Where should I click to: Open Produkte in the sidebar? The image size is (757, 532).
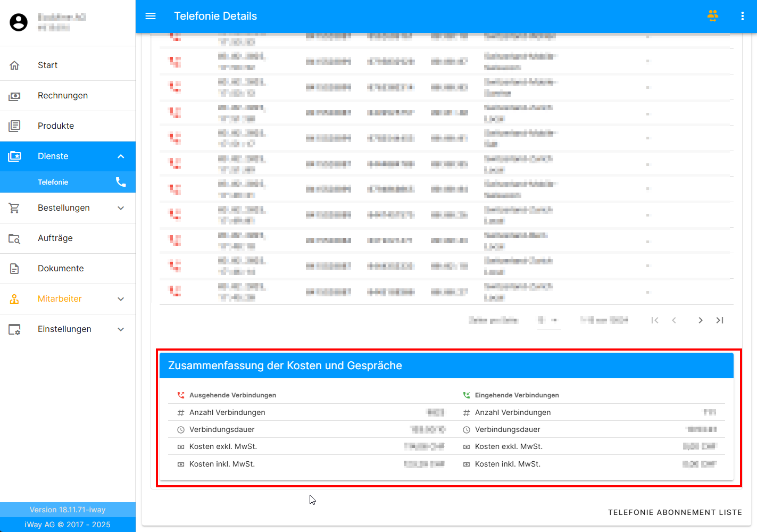coord(68,126)
